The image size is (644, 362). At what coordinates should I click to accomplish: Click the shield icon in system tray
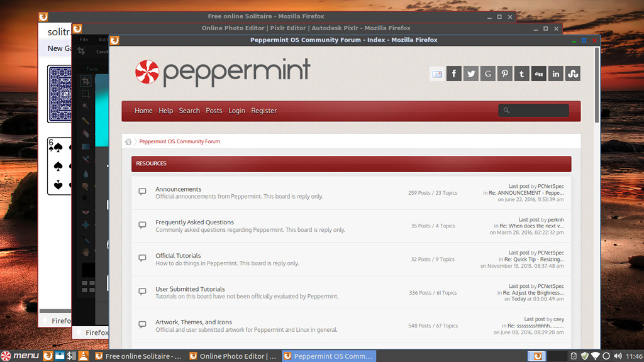(x=584, y=356)
